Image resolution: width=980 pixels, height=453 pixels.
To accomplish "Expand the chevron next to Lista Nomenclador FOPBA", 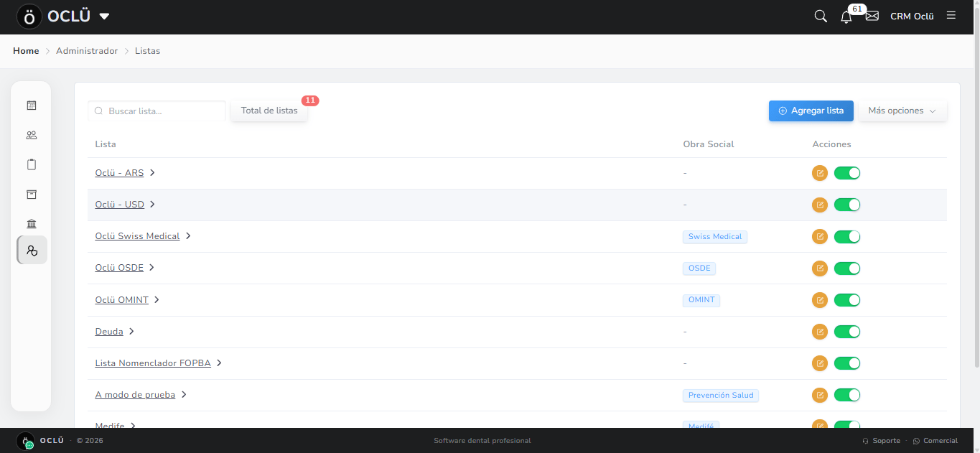I will 219,363.
